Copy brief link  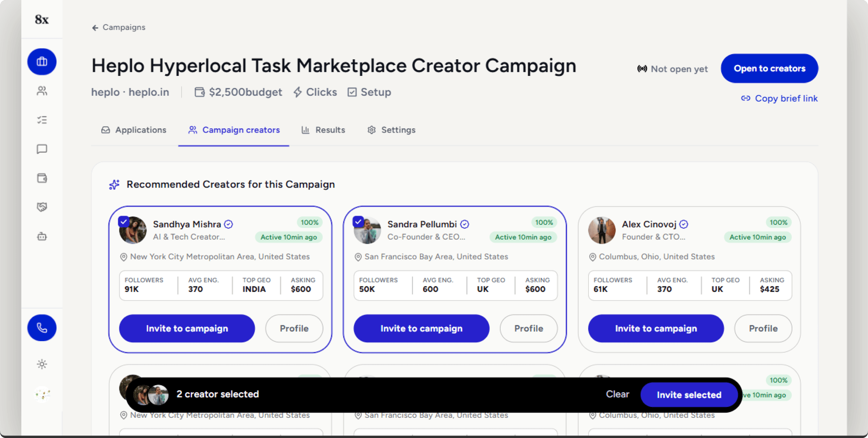pyautogui.click(x=779, y=98)
